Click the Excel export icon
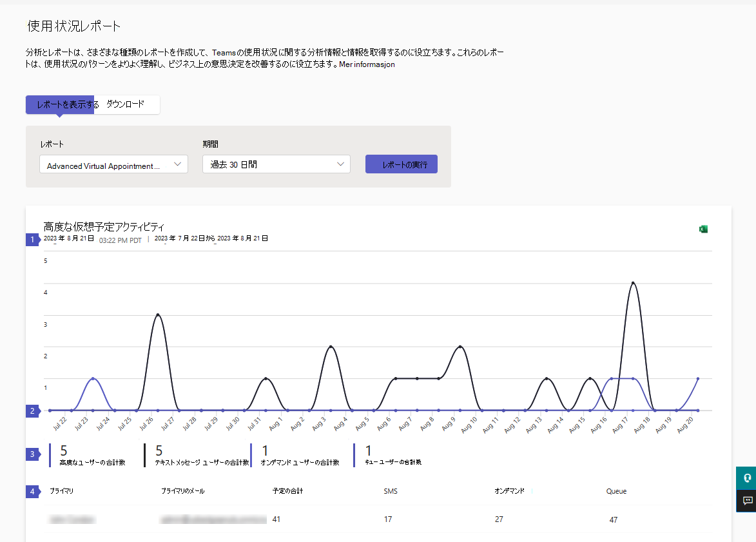Image resolution: width=756 pixels, height=542 pixels. pos(703,229)
